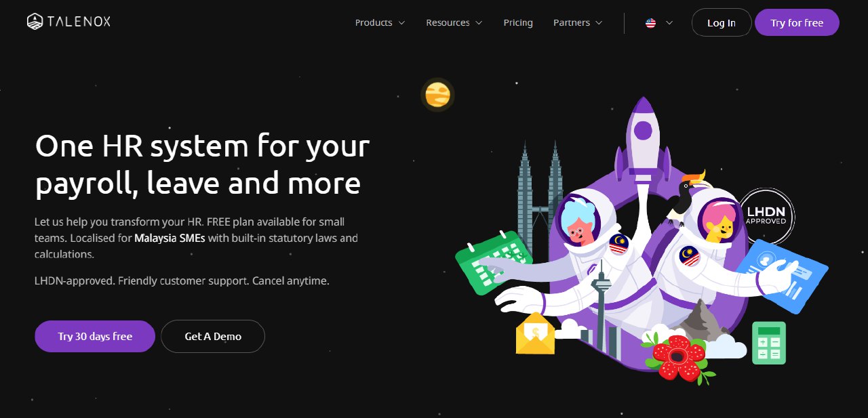Request a demo with Get A Demo

(213, 336)
